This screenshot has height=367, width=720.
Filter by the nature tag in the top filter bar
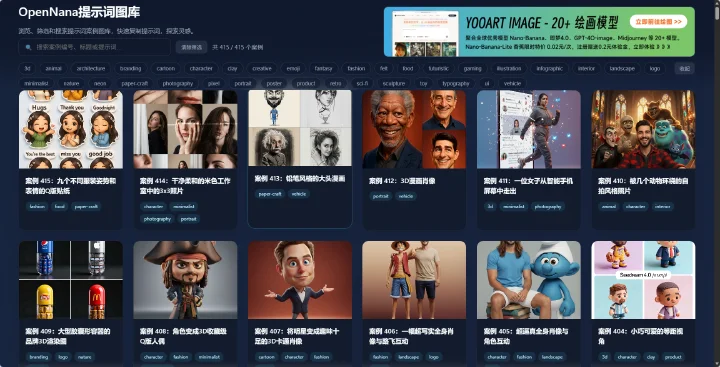click(72, 84)
